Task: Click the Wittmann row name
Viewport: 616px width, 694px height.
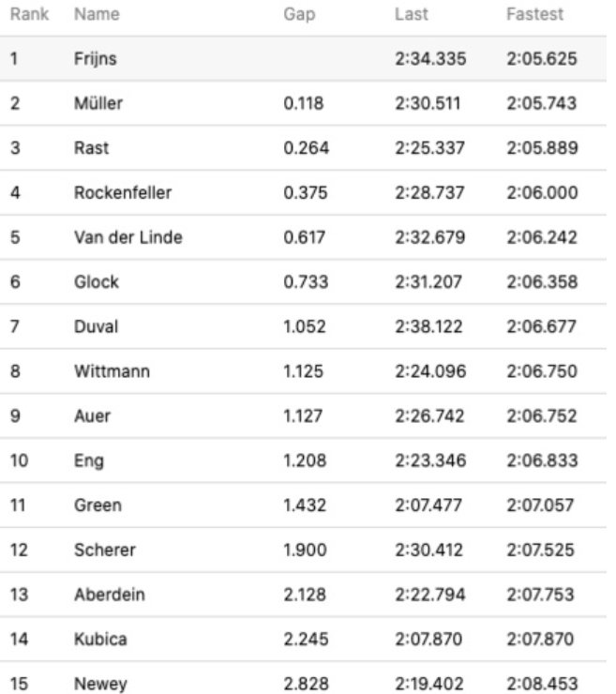Action: (112, 371)
